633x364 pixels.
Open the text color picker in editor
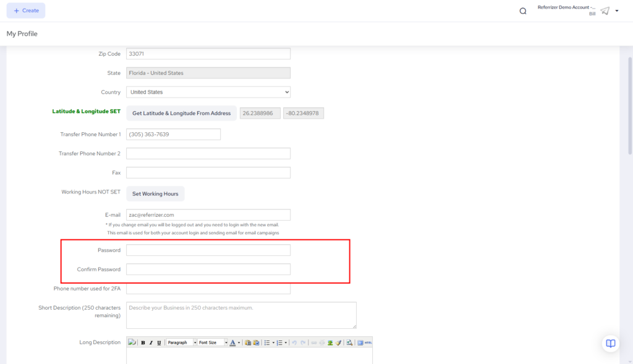point(233,342)
